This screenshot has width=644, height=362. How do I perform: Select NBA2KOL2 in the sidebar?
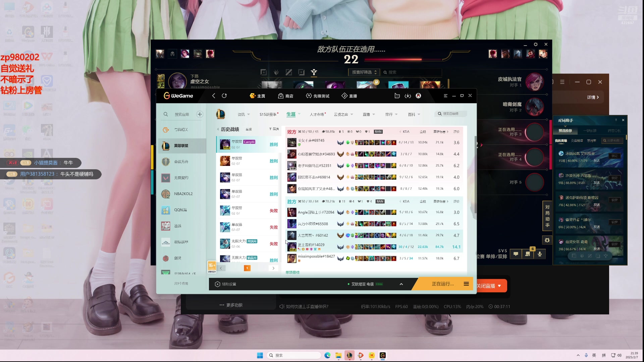click(x=182, y=194)
